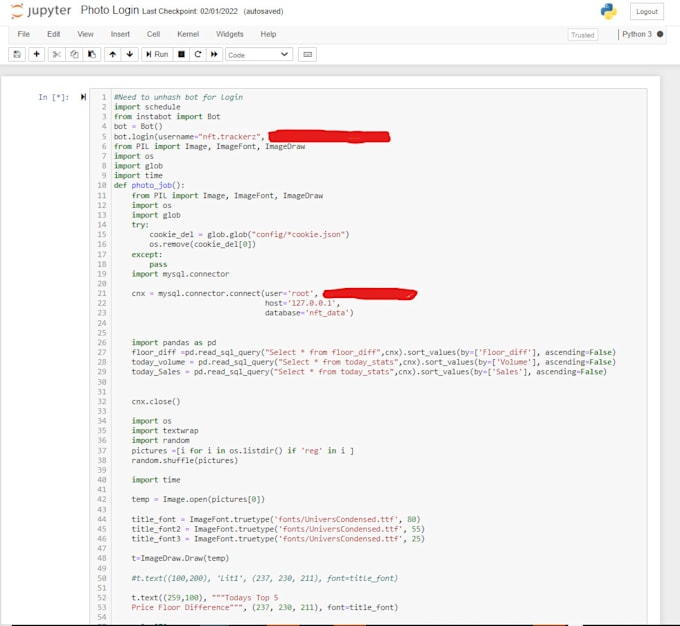Click 'os.remove(cookie_del[0])' line

pyautogui.click(x=203, y=244)
